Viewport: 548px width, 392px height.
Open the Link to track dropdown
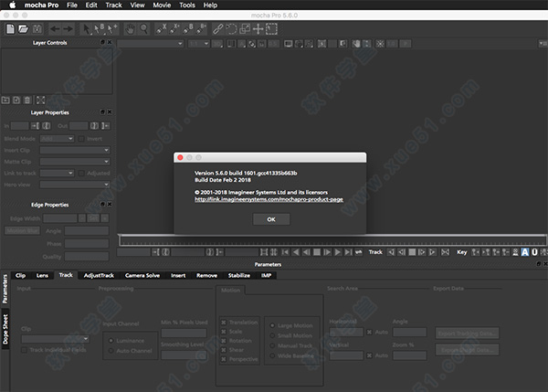click(x=57, y=173)
